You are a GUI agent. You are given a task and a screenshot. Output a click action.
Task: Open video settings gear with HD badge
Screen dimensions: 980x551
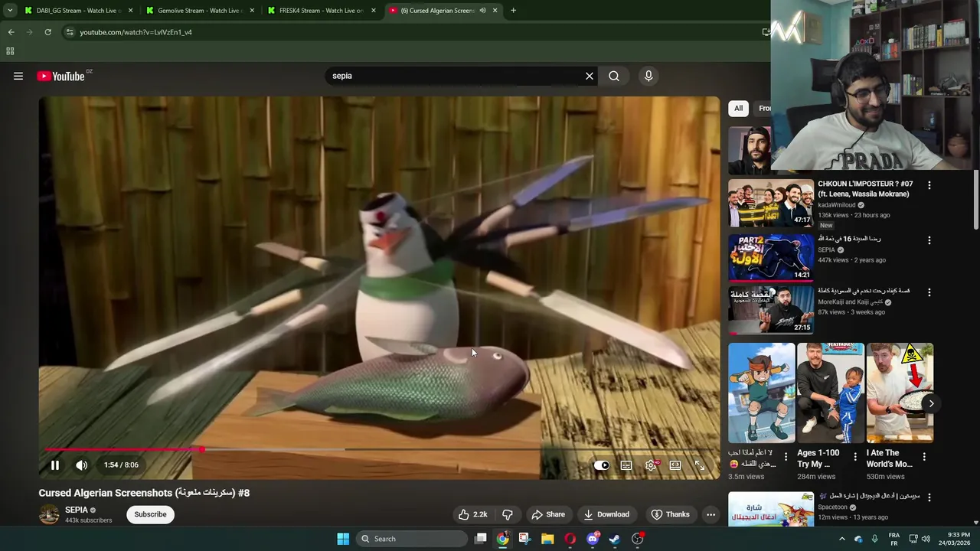pos(652,465)
